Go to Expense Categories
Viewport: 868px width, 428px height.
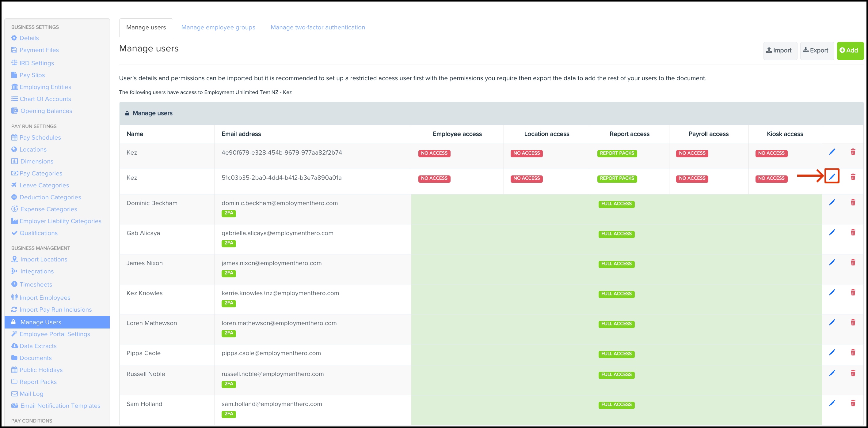(44, 209)
